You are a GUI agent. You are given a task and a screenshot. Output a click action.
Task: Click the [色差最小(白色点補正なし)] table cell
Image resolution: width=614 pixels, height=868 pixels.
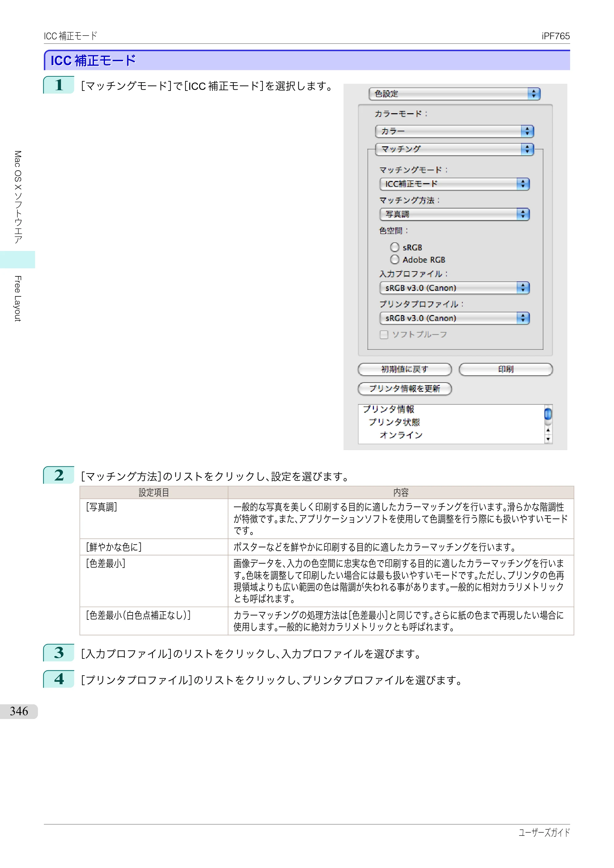pyautogui.click(x=153, y=621)
